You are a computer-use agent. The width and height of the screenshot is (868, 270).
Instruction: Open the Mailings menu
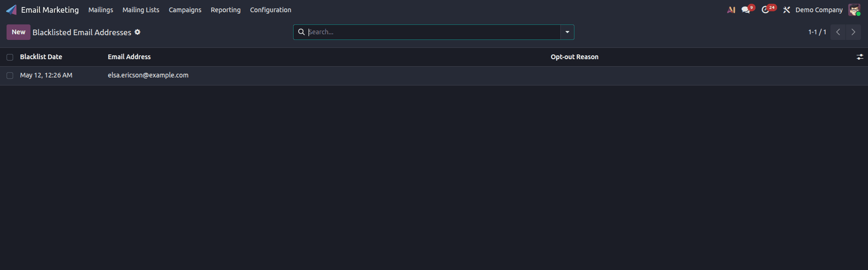click(x=101, y=10)
